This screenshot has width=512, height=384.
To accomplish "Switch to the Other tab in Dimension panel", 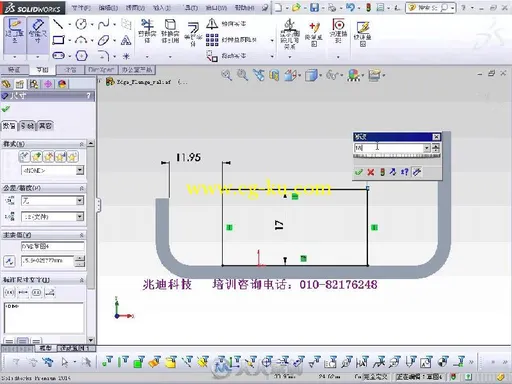I will pos(45,126).
